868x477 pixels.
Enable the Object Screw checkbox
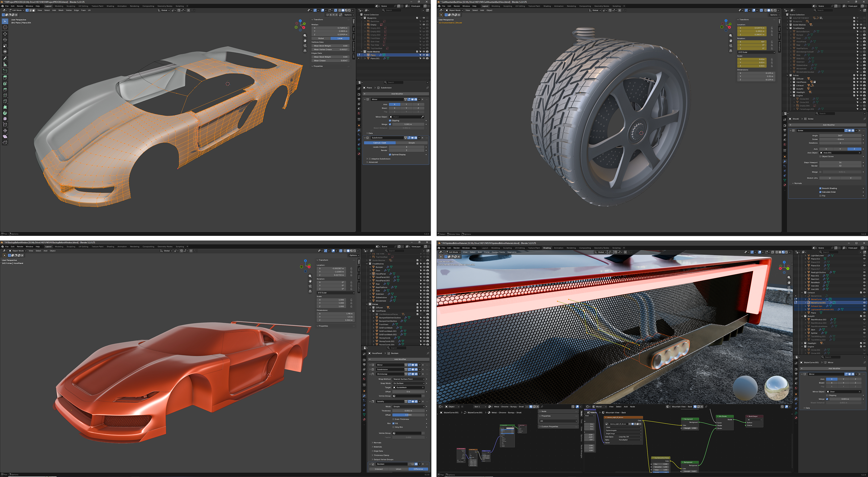coord(820,156)
